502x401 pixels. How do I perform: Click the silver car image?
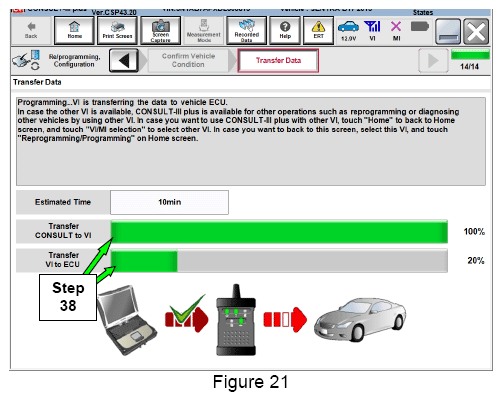360,320
